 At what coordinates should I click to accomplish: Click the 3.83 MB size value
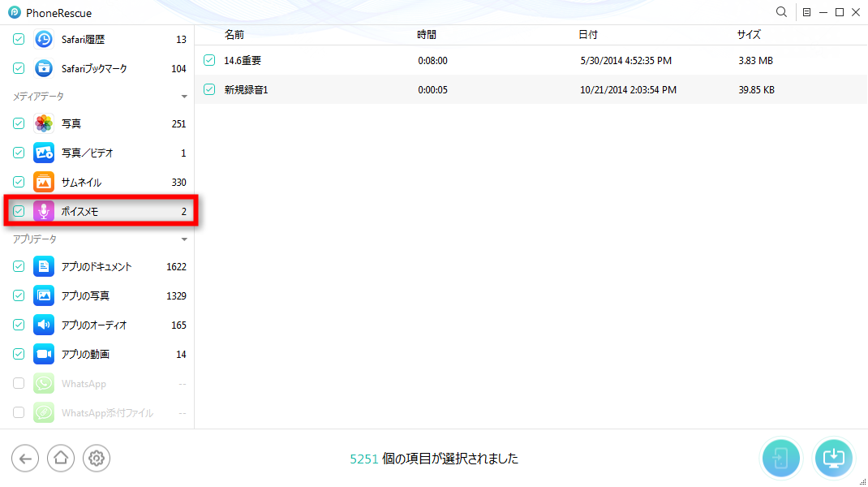tap(755, 60)
